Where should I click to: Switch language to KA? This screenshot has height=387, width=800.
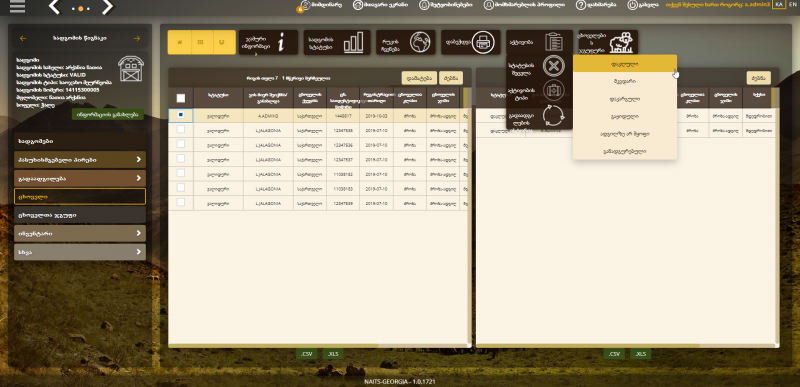(x=779, y=4)
